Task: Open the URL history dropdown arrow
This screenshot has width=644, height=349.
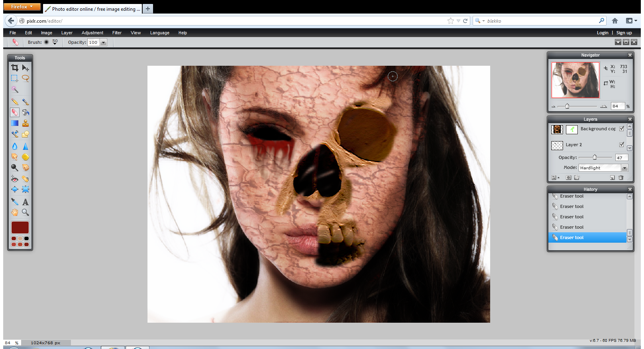Action: pos(458,21)
